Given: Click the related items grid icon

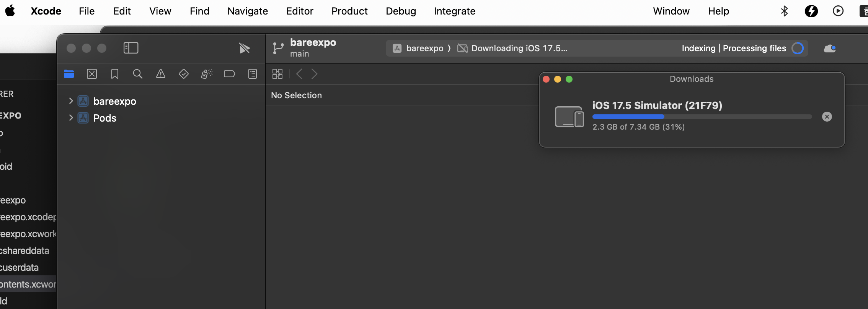Looking at the screenshot, I should (277, 74).
